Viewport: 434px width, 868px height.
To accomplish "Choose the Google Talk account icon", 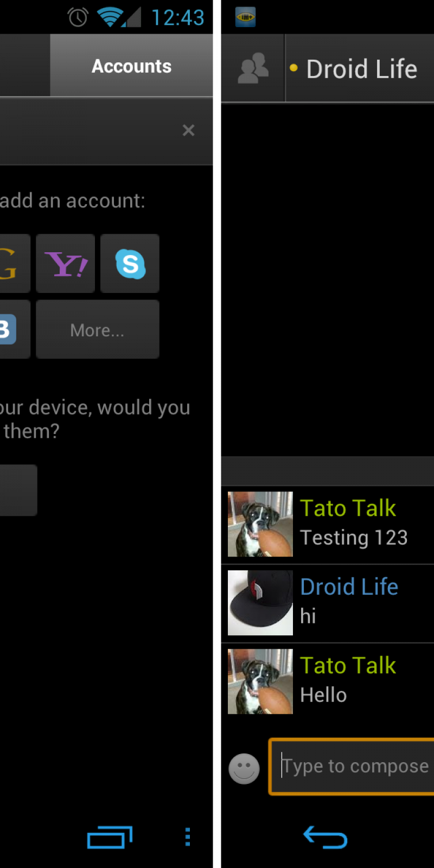I will 15,264.
